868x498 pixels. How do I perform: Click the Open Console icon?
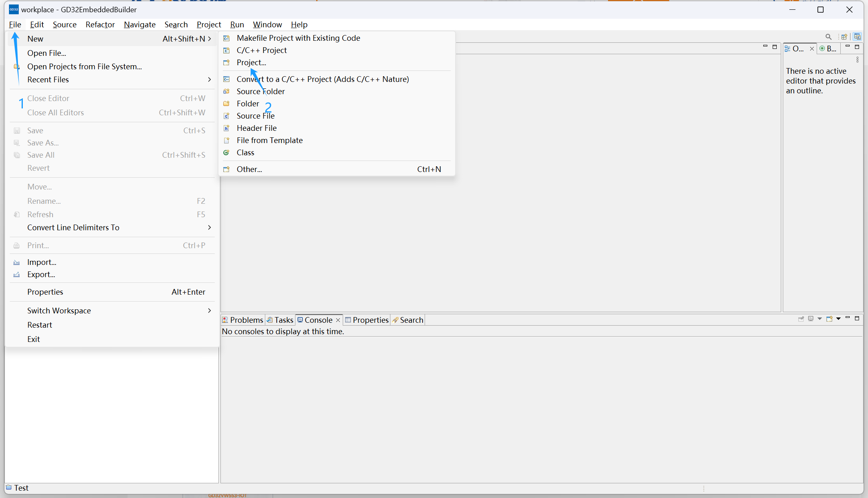point(829,319)
